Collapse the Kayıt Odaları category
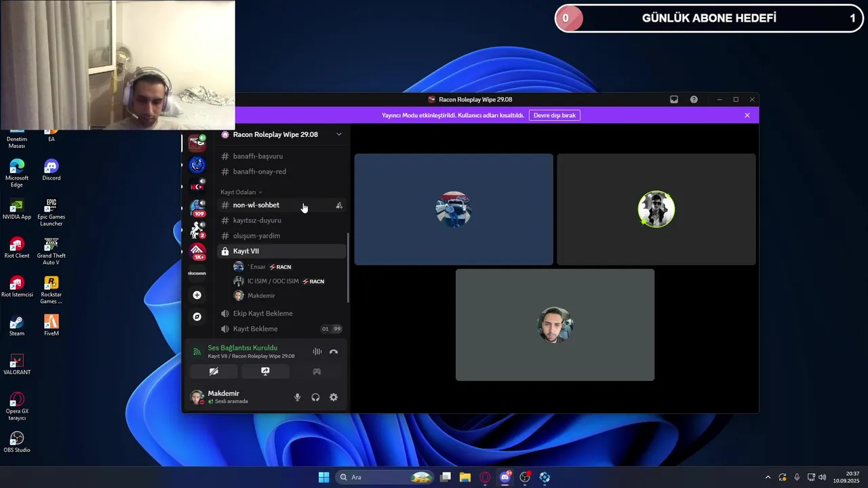868x488 pixels. click(241, 192)
